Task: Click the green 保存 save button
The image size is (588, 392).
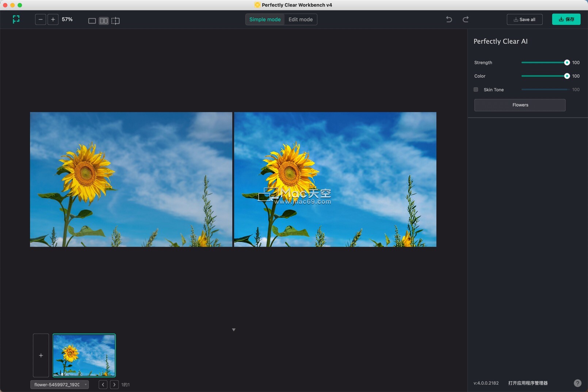Action: point(566,19)
